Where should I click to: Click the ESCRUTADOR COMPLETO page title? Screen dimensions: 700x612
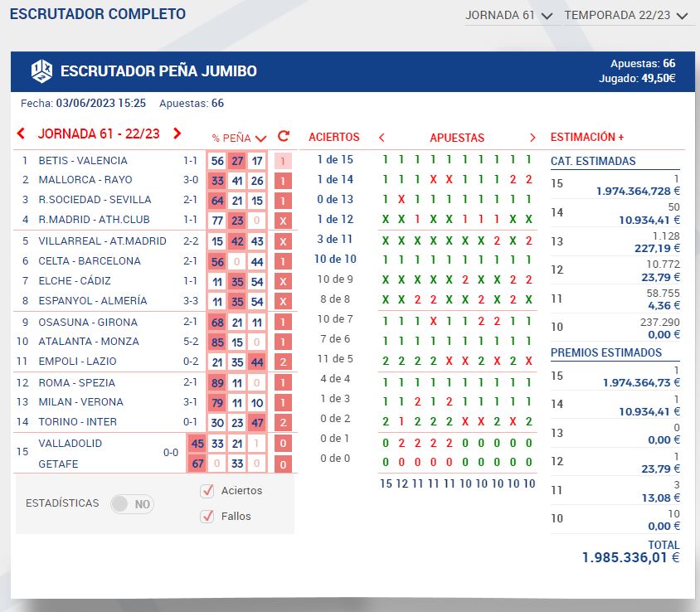point(98,14)
